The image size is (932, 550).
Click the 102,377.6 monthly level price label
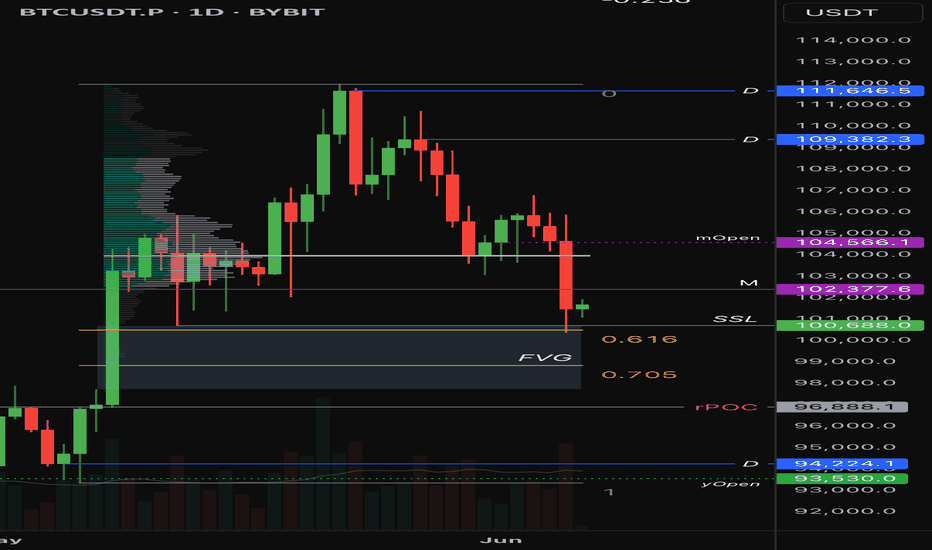pos(850,289)
